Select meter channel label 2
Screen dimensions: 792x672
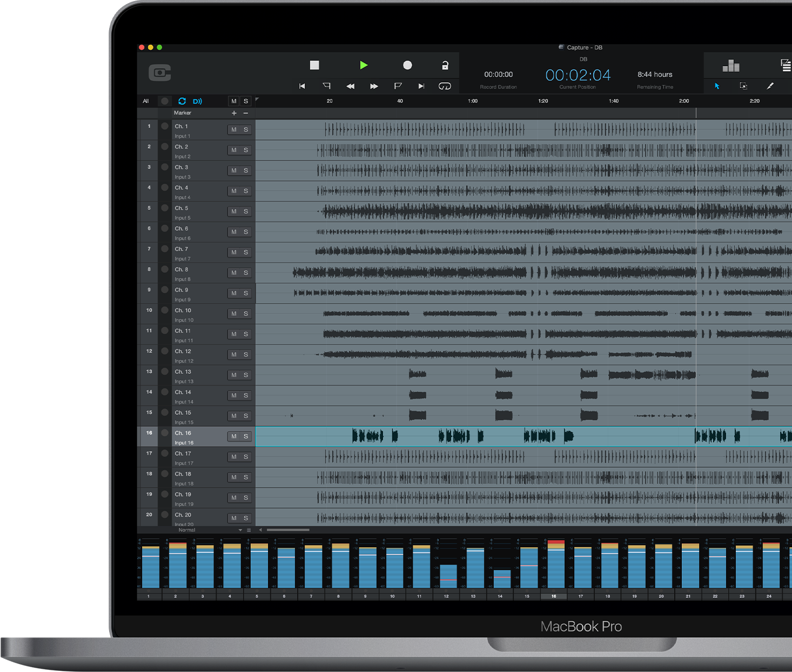click(176, 596)
